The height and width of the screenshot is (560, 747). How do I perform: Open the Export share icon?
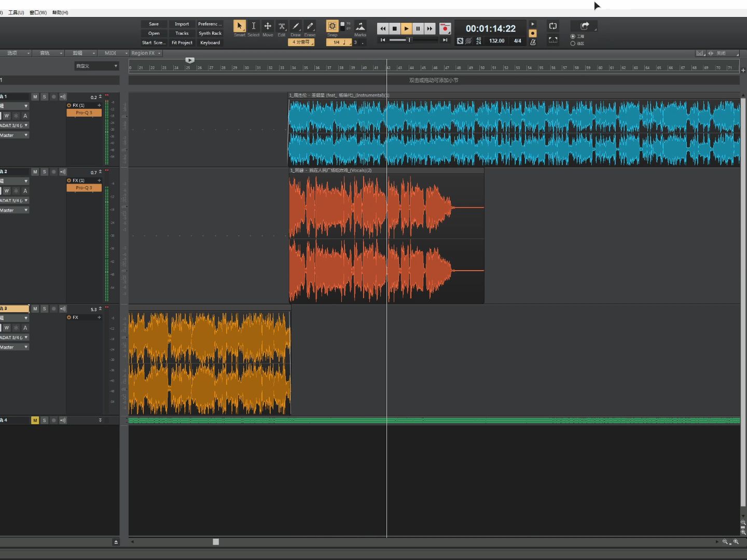(x=584, y=26)
